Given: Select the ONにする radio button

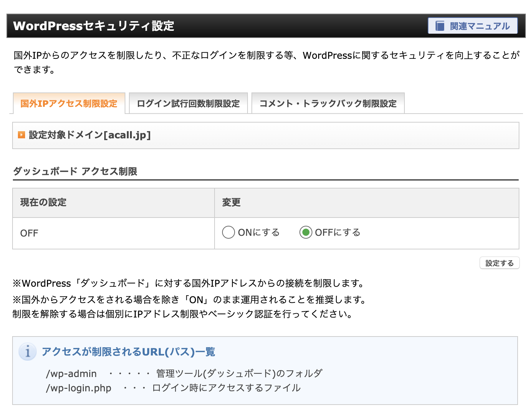Looking at the screenshot, I should pyautogui.click(x=229, y=232).
